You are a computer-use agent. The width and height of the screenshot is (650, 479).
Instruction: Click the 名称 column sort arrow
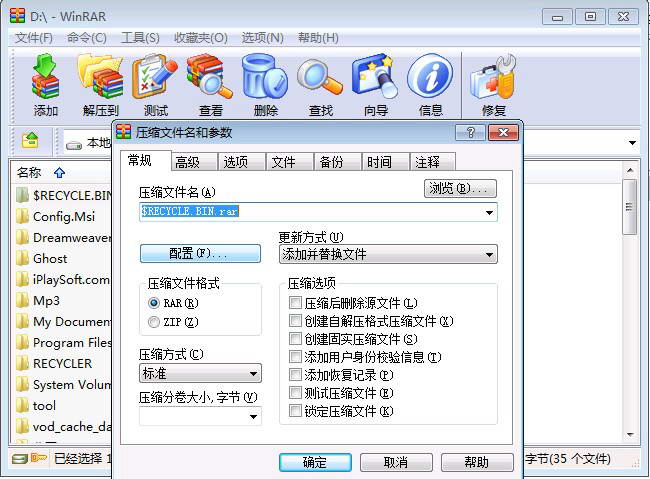tap(59, 173)
